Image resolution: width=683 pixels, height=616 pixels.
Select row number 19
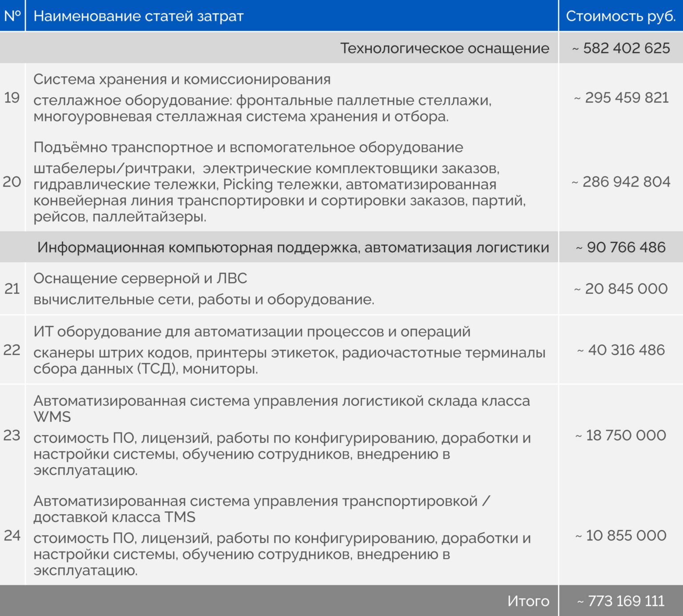click(12, 97)
